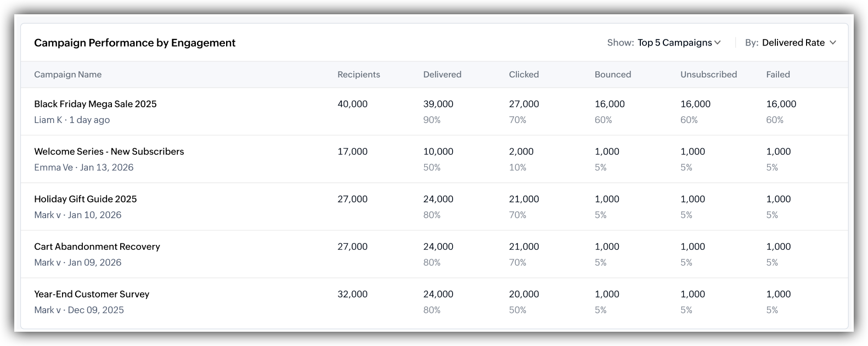Open Year-End Customer Survey campaign
The width and height of the screenshot is (868, 346).
pyautogui.click(x=92, y=294)
